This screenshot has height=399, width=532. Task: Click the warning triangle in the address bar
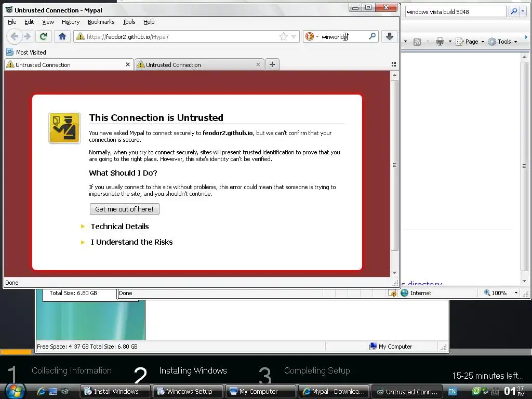(x=81, y=37)
